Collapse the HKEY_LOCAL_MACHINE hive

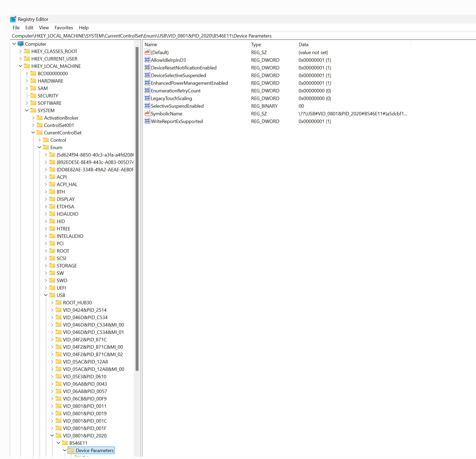pos(21,66)
